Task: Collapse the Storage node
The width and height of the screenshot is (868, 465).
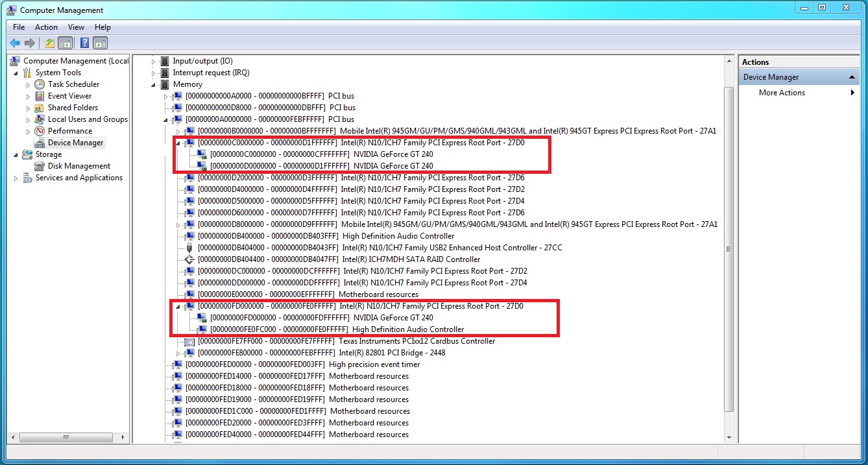Action: click(x=16, y=155)
